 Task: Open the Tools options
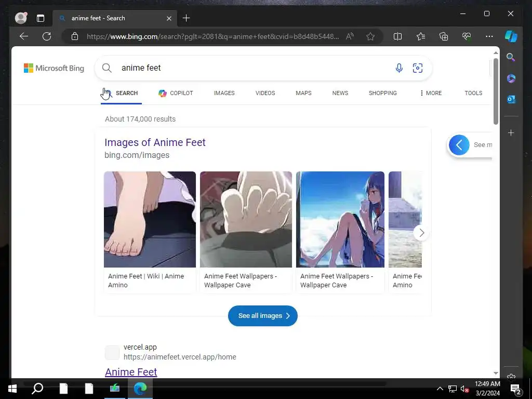click(473, 93)
